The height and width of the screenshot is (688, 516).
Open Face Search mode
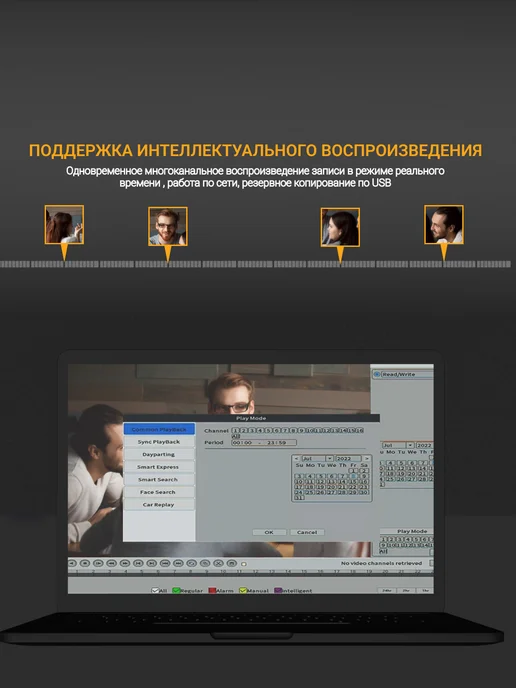pyautogui.click(x=159, y=492)
